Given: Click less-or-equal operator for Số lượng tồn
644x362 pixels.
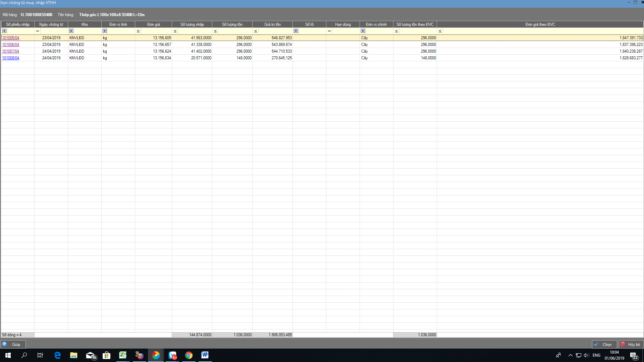Looking at the screenshot, I should (215, 31).
